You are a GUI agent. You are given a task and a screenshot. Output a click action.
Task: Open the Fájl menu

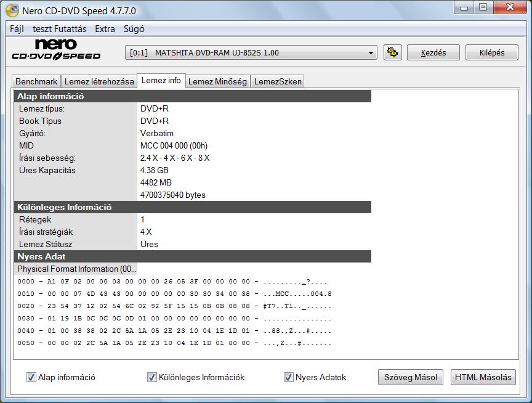pyautogui.click(x=17, y=29)
